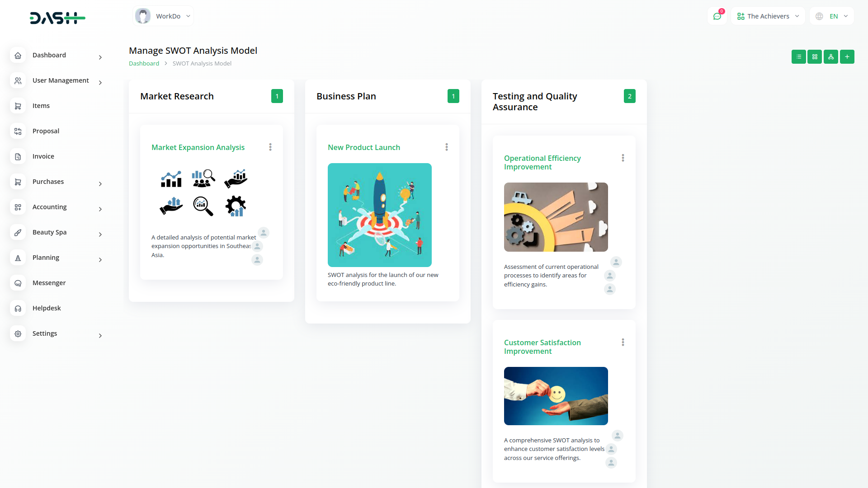This screenshot has width=868, height=488.
Task: Open the Market Expansion Analysis card title
Action: [x=198, y=148]
